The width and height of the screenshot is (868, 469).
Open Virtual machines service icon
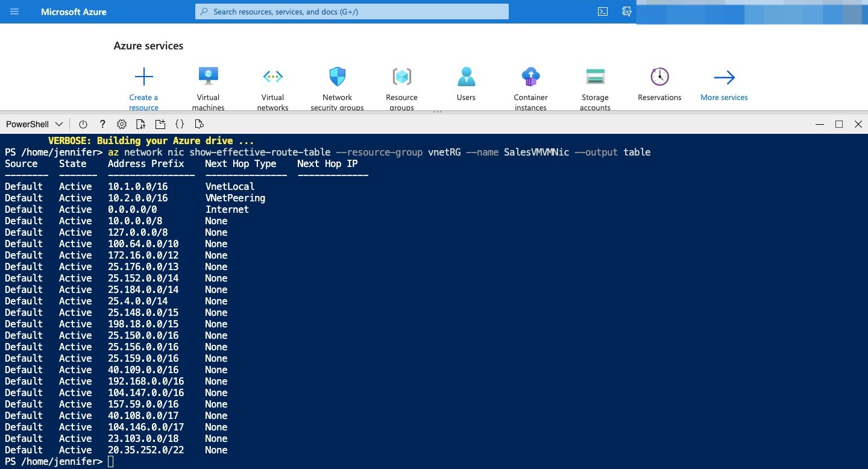click(x=208, y=76)
